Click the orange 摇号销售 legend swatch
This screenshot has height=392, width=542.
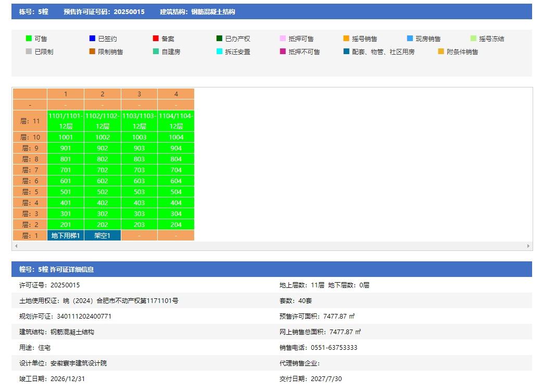pyautogui.click(x=346, y=39)
